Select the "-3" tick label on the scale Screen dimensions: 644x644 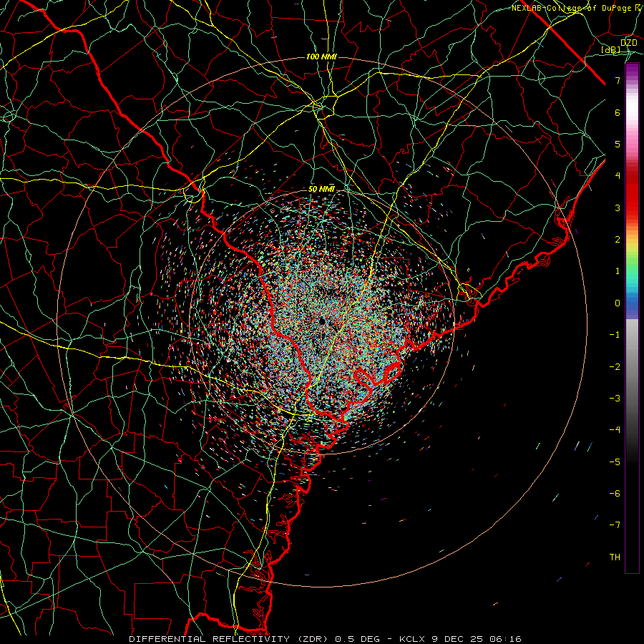tap(615, 399)
